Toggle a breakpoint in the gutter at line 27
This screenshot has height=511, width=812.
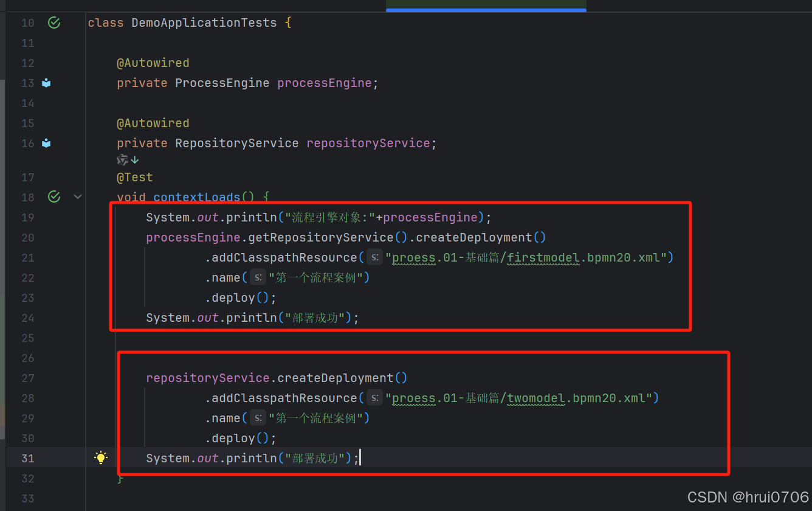point(72,378)
